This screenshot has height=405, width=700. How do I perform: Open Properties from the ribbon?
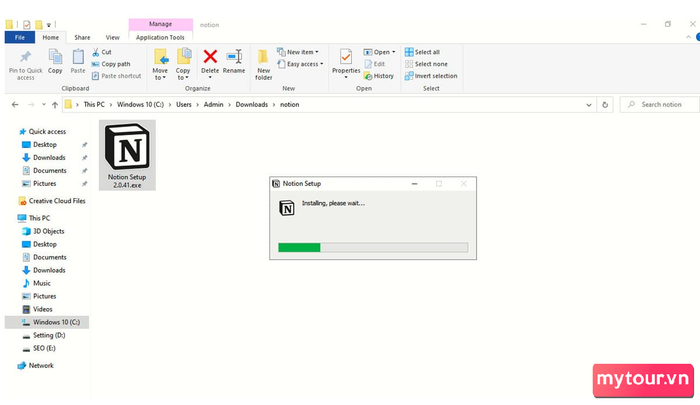(346, 63)
